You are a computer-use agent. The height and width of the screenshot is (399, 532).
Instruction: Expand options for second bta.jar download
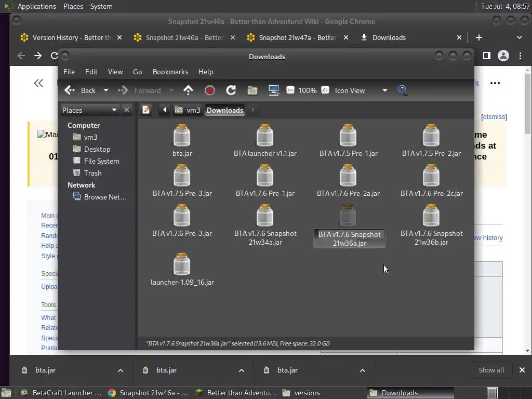(241, 370)
